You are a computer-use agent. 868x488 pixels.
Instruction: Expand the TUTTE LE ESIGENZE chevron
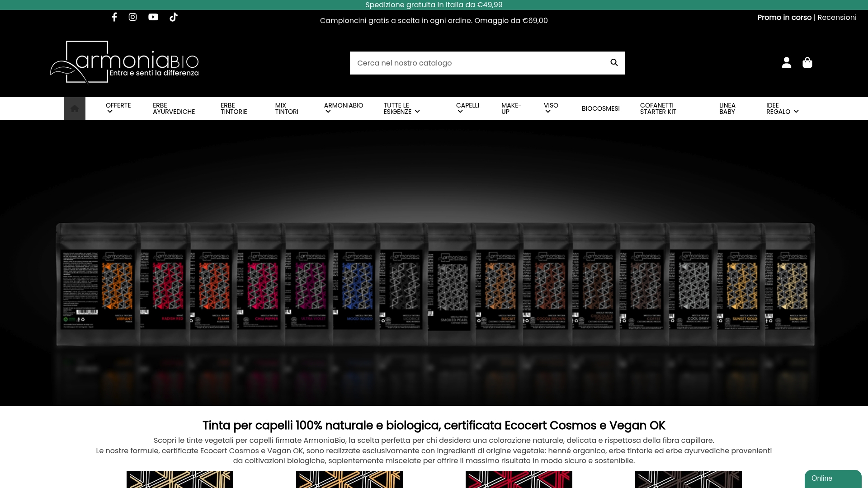click(417, 112)
